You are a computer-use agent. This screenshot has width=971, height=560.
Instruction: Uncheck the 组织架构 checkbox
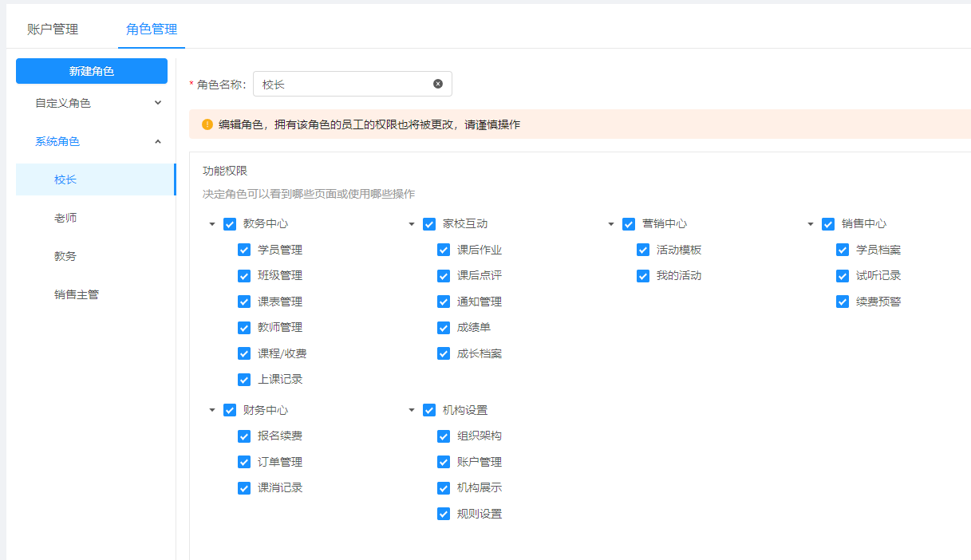tap(444, 436)
